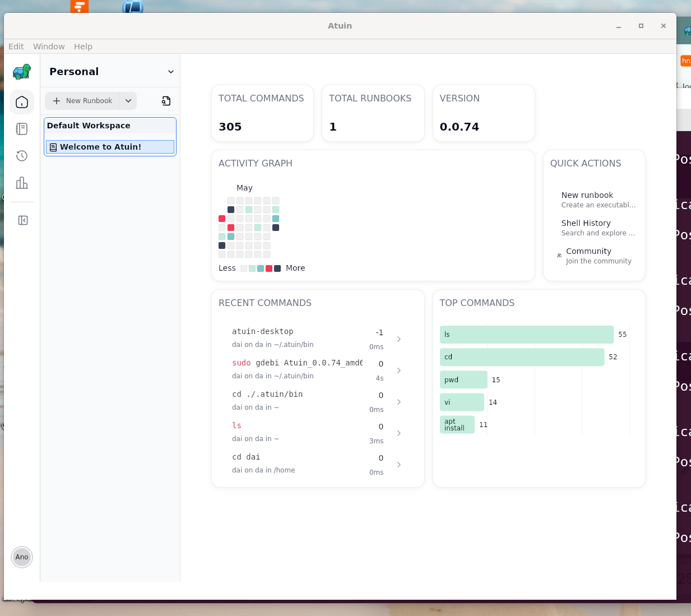
Task: Expand the ls recent command chevron
Action: pos(399,433)
